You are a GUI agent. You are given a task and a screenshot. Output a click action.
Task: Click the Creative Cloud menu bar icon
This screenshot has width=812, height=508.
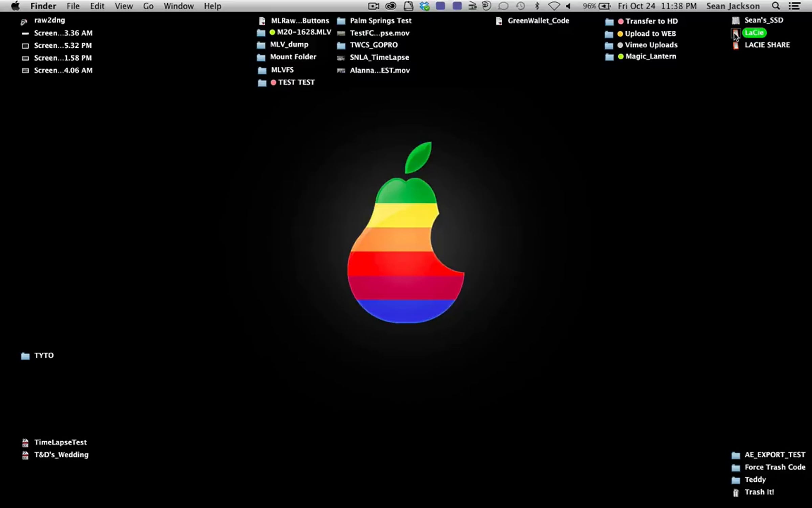click(x=391, y=6)
